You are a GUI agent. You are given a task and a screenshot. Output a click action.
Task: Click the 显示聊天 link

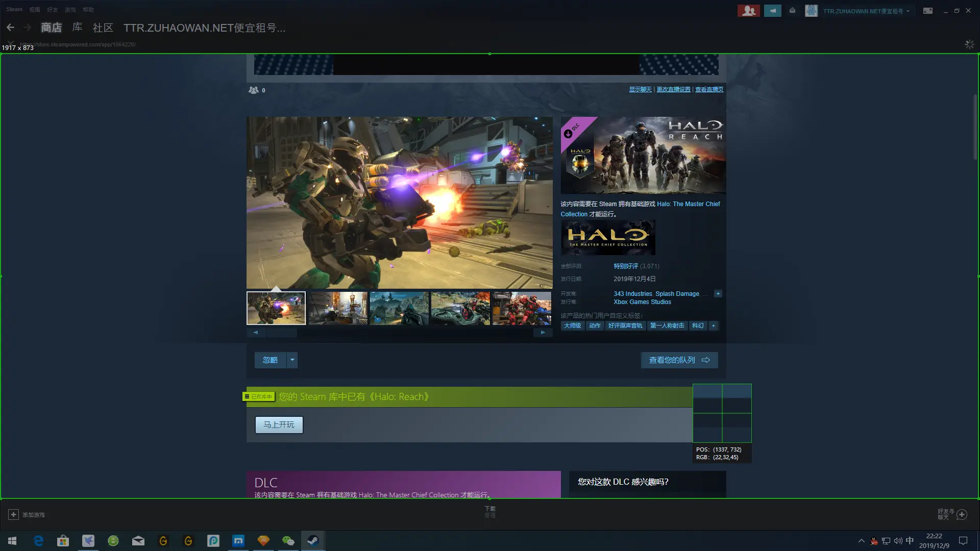click(x=640, y=89)
